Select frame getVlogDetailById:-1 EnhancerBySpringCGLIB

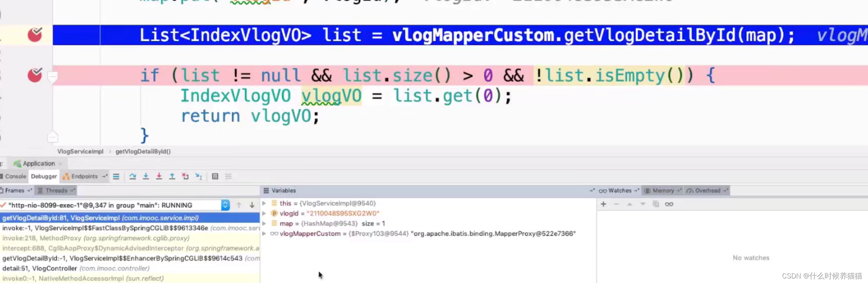130,258
